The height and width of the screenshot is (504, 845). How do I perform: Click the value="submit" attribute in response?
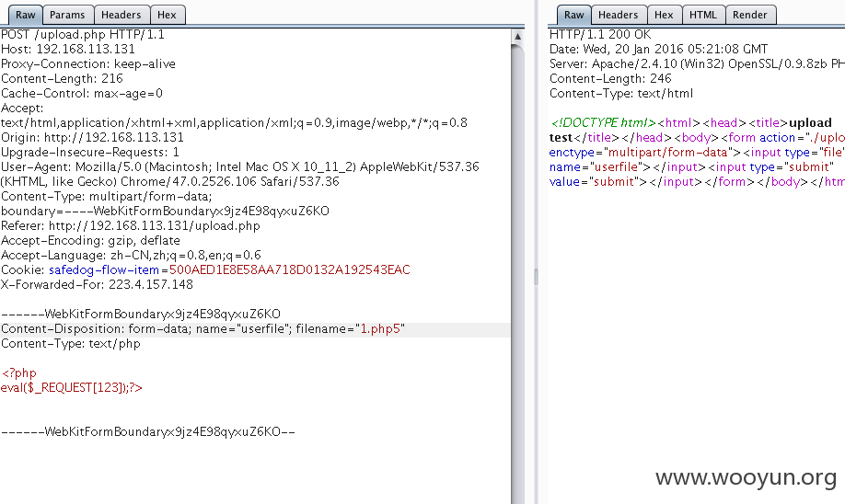595,181
